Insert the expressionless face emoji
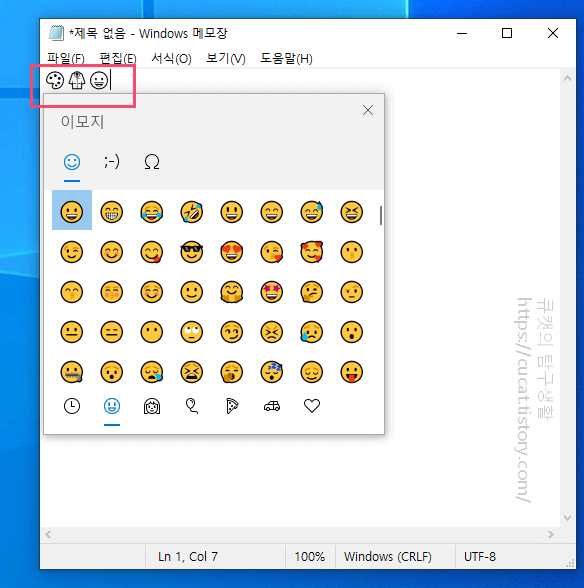The width and height of the screenshot is (584, 588). pos(112,332)
